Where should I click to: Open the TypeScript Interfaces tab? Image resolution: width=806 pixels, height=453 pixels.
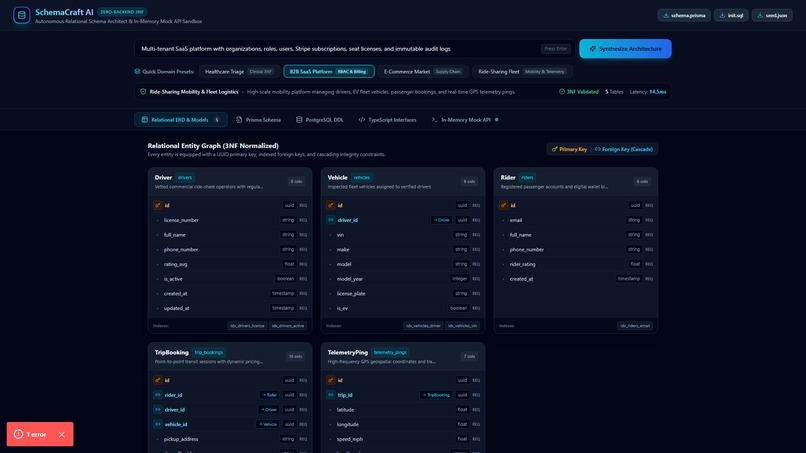[x=388, y=120]
